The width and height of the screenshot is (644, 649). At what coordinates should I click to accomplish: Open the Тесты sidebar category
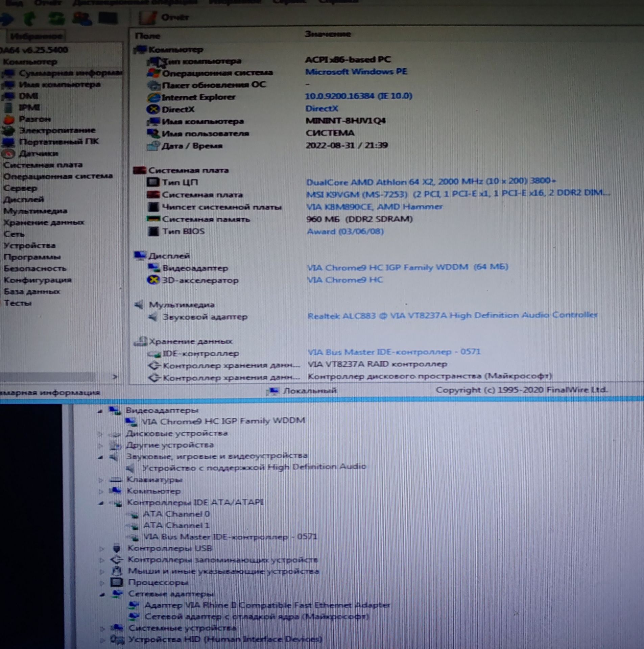point(18,303)
